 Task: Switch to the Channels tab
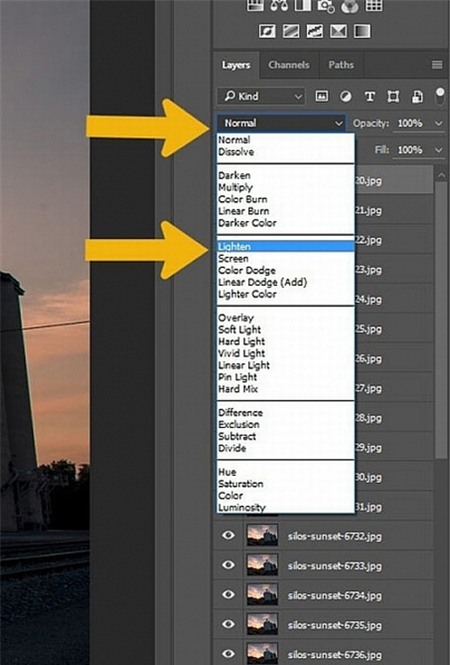tap(288, 65)
